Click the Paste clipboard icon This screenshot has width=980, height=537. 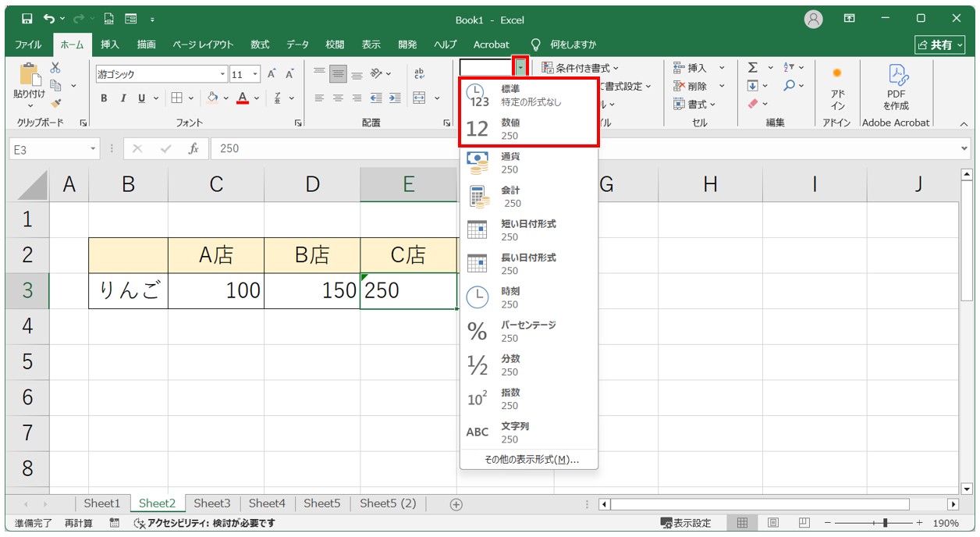tap(30, 76)
